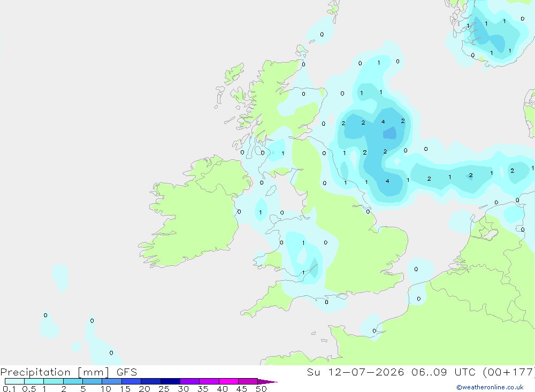Click the "(00+177)" forecast offset text

(x=509, y=372)
